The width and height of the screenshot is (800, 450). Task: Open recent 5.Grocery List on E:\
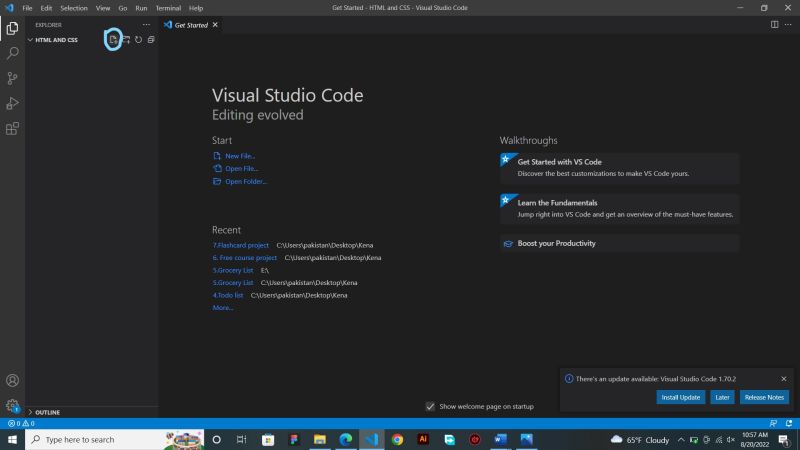[233, 270]
